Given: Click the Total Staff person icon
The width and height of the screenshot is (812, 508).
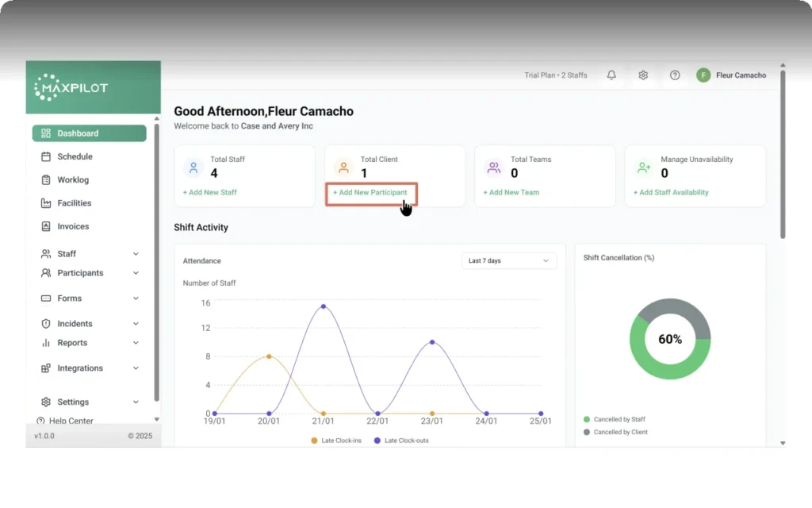Looking at the screenshot, I should coord(193,167).
